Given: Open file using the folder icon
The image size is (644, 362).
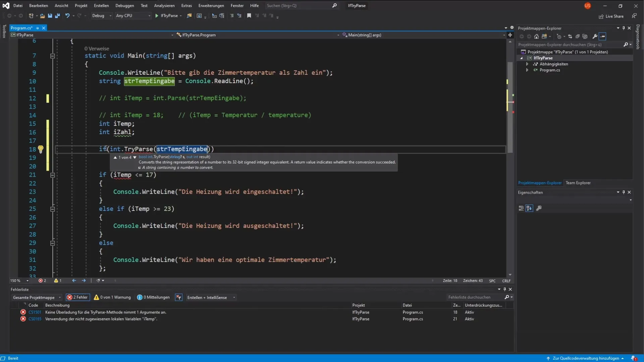Looking at the screenshot, I should [42, 16].
